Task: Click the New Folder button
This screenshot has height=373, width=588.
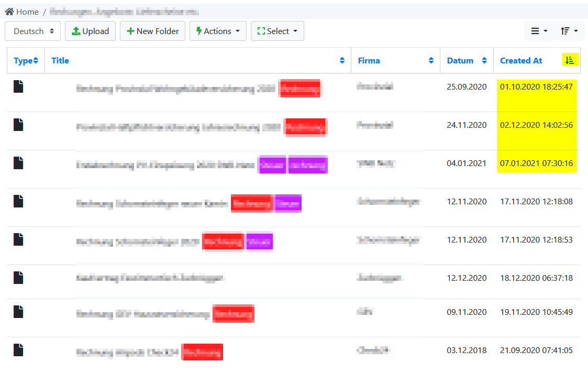Action: [x=152, y=31]
